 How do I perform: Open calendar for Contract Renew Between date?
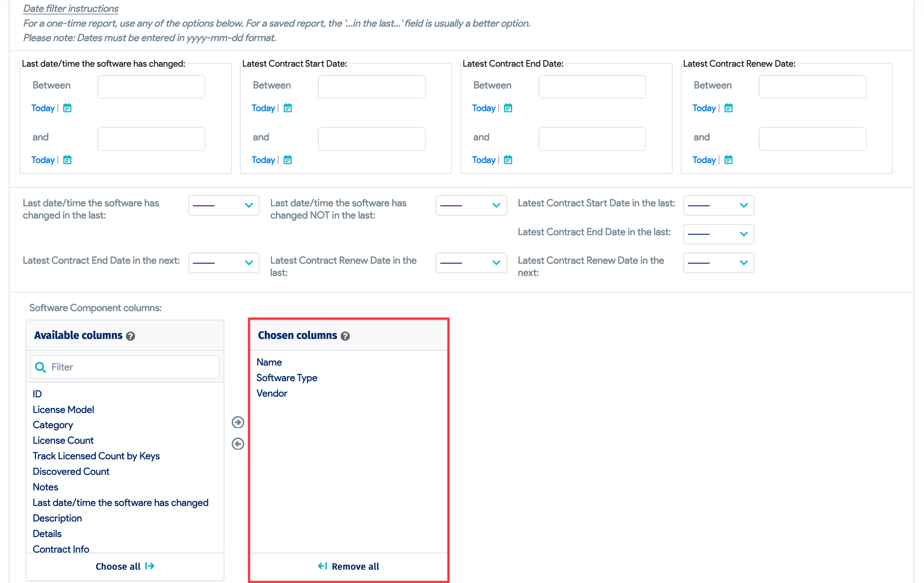(728, 108)
